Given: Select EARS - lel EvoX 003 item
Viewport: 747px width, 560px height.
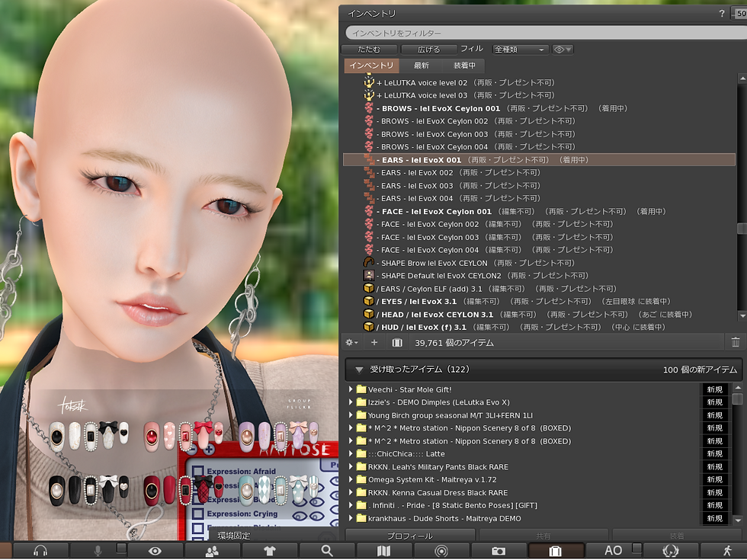Looking at the screenshot, I should pos(540,185).
